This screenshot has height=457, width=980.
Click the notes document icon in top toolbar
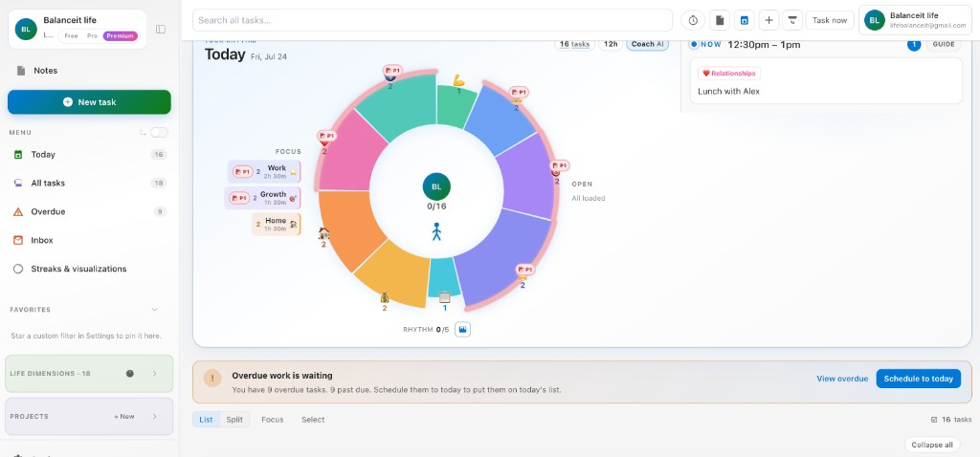[720, 20]
